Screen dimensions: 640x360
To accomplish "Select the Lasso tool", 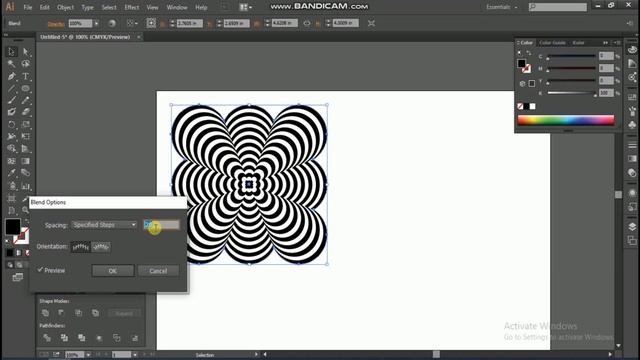I will (x=25, y=64).
